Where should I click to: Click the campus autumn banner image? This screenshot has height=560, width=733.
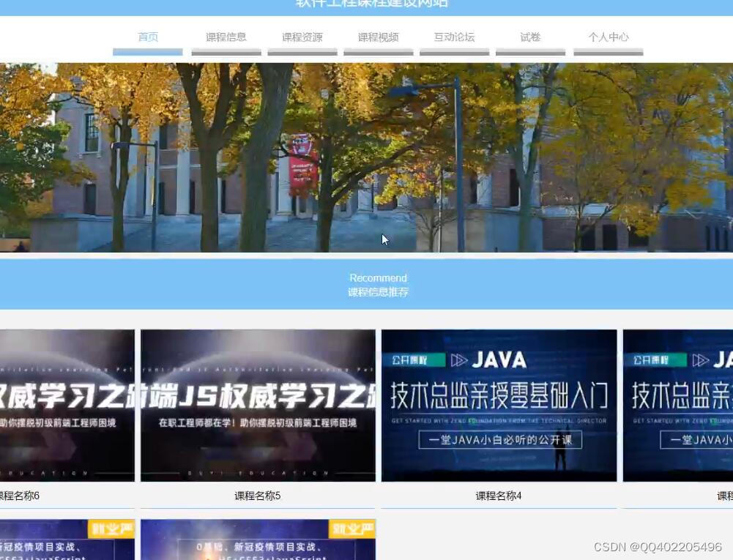[366, 157]
